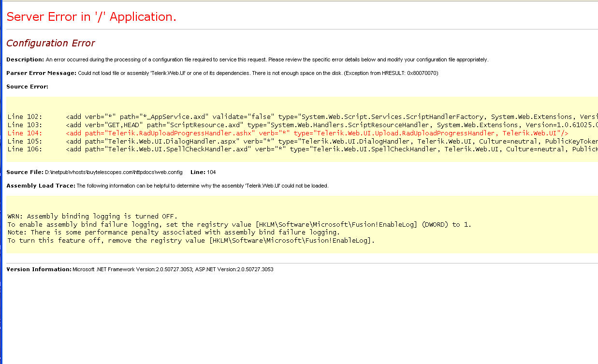Click the "Source File:" label
This screenshot has height=364, width=598.
25,172
